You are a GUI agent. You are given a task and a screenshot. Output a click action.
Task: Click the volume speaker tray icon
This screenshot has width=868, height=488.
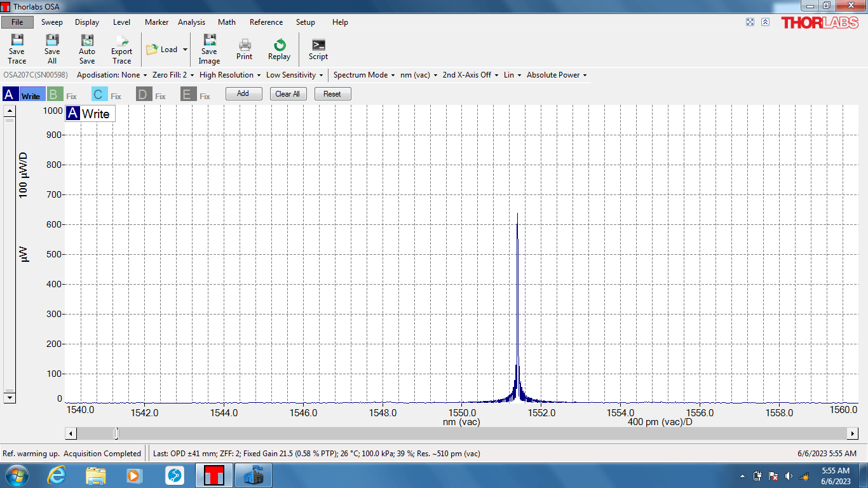coord(789,476)
